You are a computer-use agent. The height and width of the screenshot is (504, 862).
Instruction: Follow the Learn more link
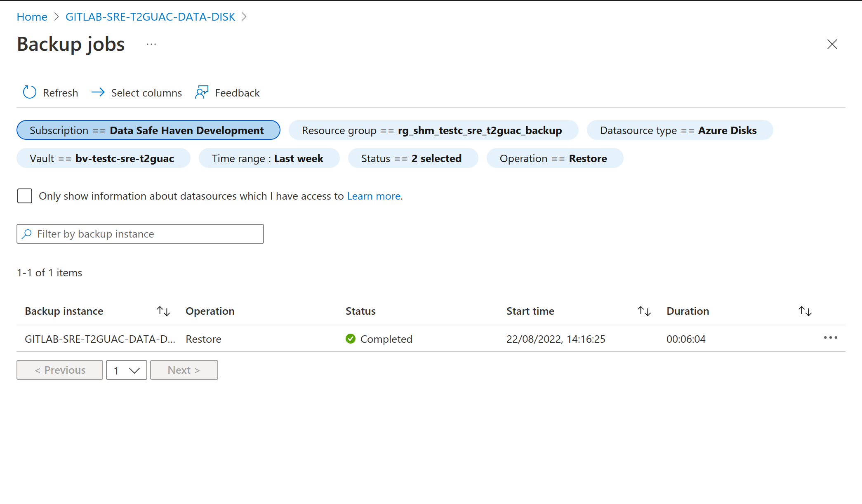pos(374,196)
